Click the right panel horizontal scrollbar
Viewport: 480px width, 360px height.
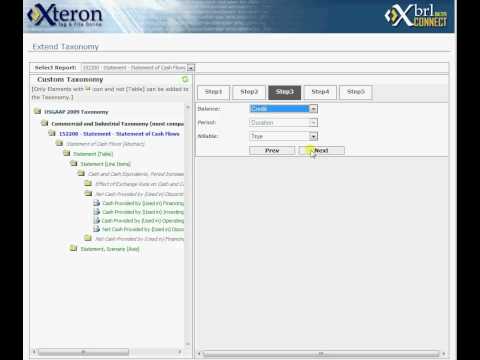[321, 353]
